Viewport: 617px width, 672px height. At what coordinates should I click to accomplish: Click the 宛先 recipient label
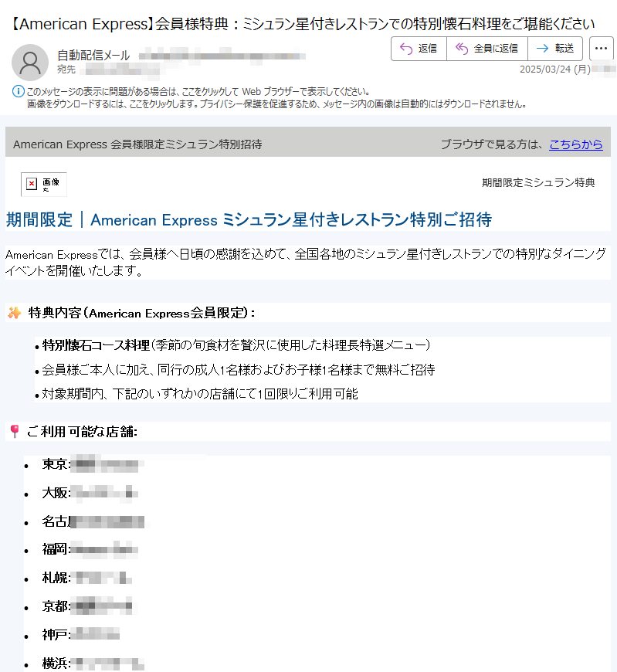coord(66,70)
